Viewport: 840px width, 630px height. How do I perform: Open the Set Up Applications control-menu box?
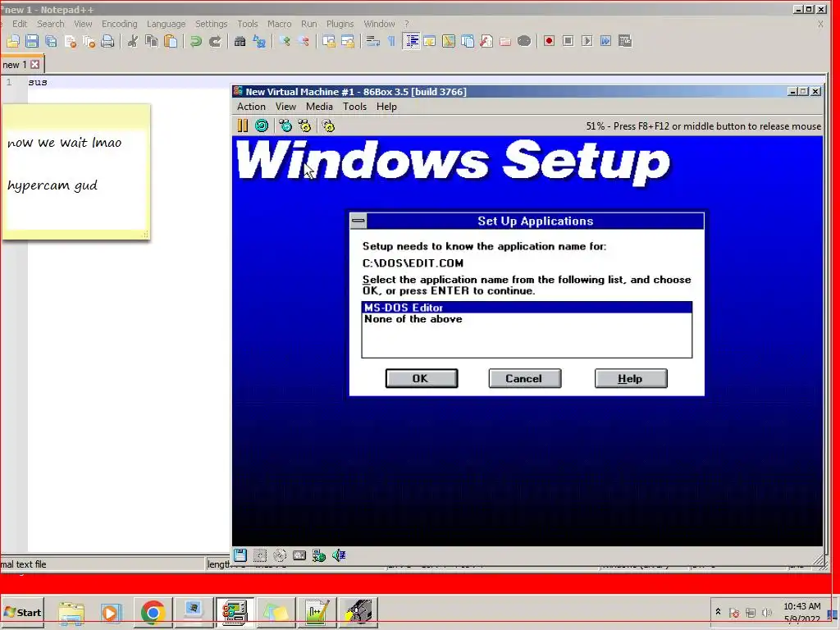coord(358,221)
